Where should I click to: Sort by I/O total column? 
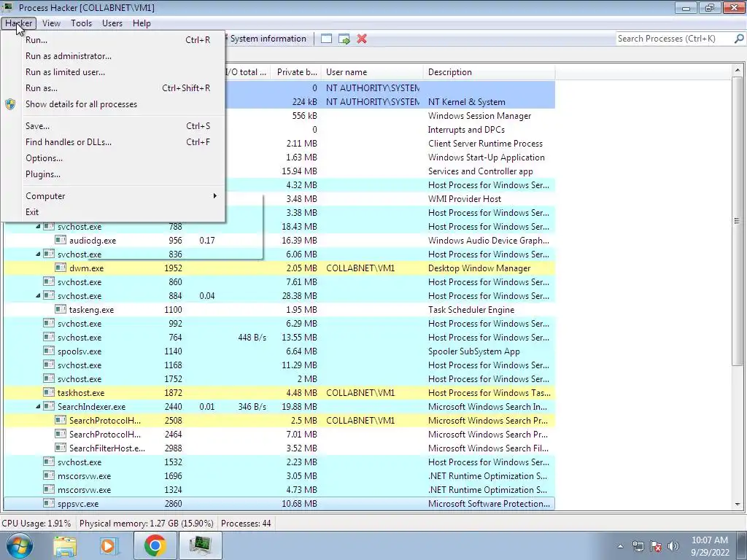(x=247, y=72)
